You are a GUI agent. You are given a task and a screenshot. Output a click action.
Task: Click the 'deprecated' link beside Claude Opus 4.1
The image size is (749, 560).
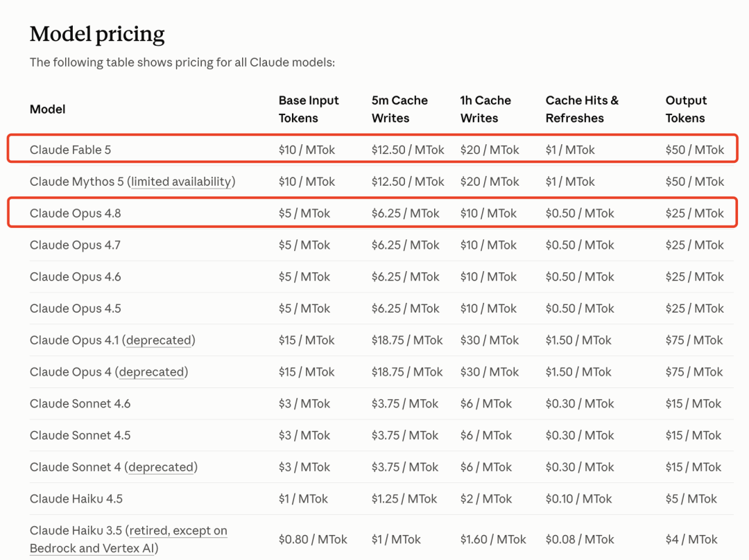(x=159, y=340)
